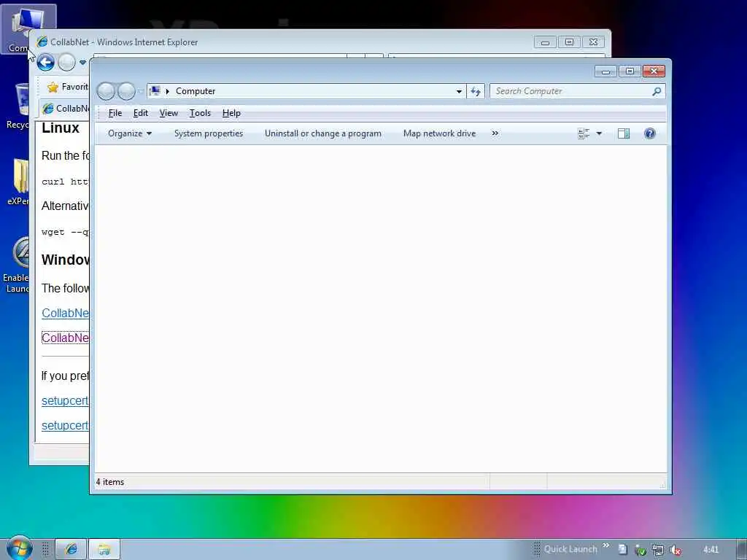Switch to Internet Explorer from the taskbar
Viewport: 747px width, 560px height.
71,549
